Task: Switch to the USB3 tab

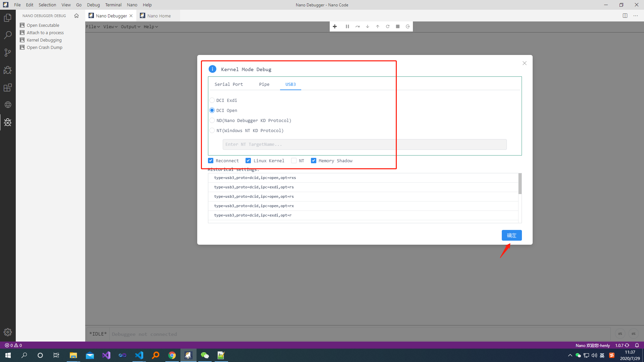Action: [x=290, y=84]
